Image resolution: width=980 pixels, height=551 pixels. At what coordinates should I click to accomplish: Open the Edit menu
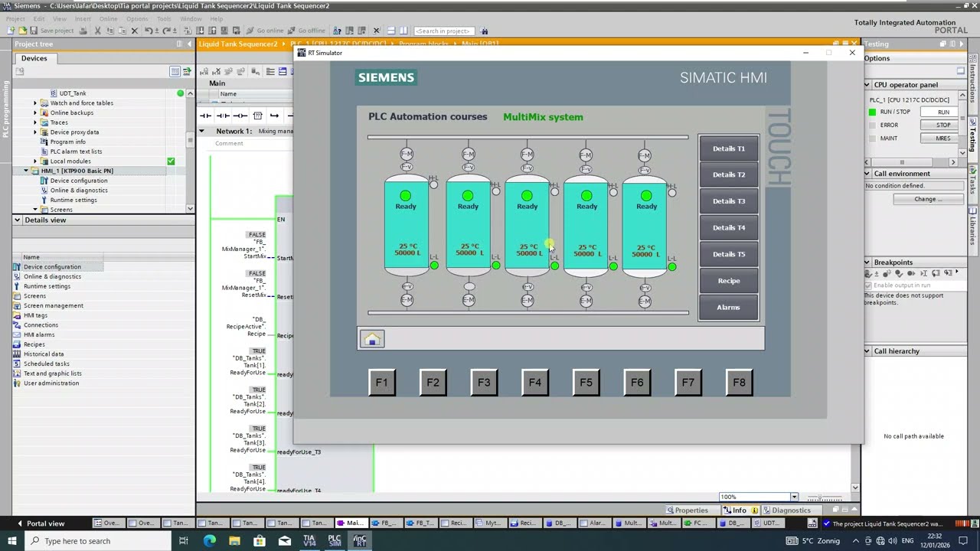coord(39,18)
